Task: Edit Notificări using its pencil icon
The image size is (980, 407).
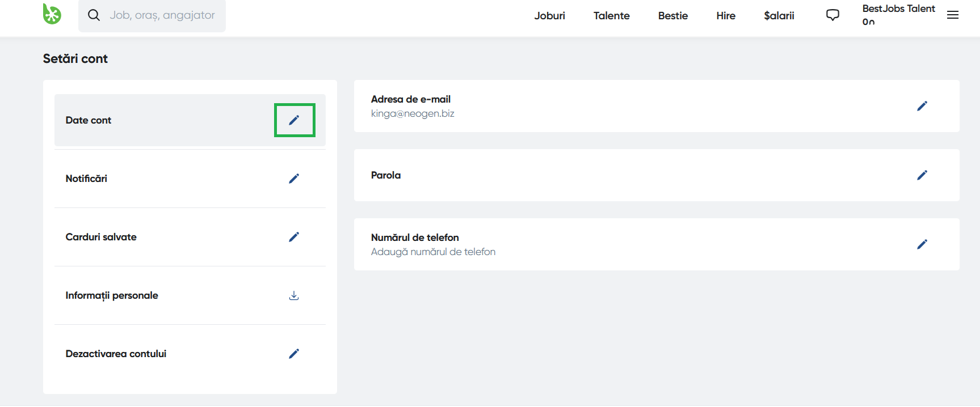Action: click(x=294, y=179)
